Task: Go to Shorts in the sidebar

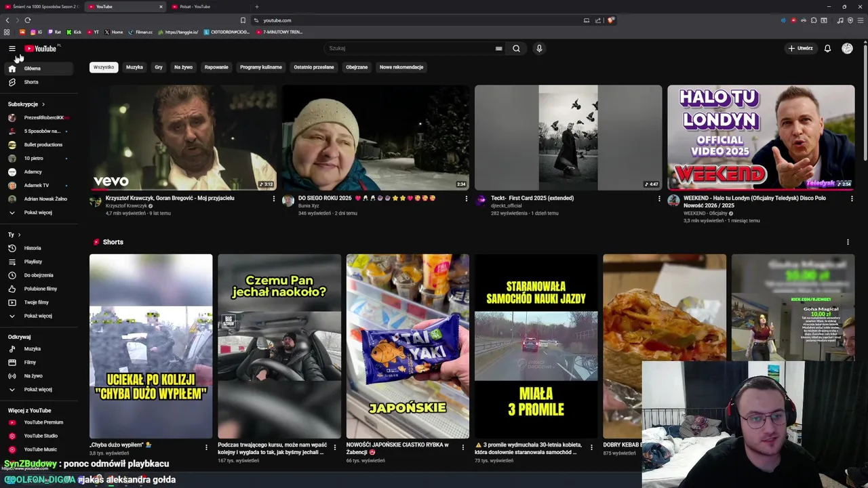Action: coord(37,82)
